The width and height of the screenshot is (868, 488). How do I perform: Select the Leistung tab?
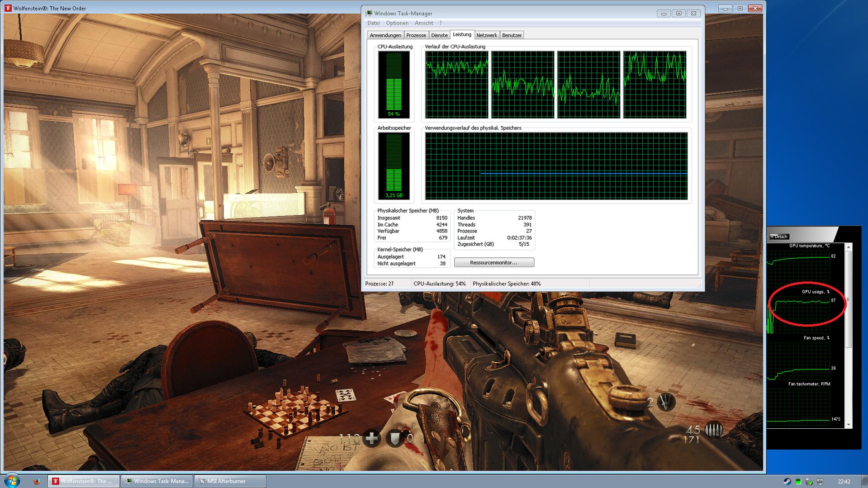tap(462, 34)
